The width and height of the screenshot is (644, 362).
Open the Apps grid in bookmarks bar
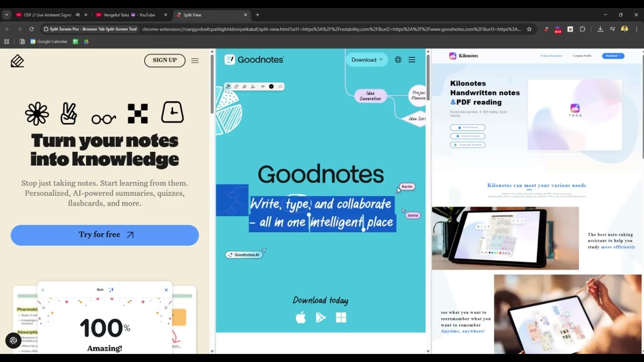8,41
